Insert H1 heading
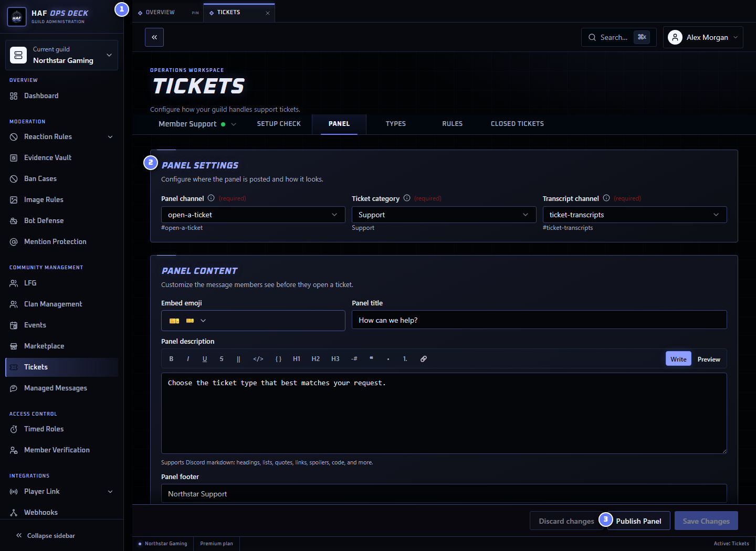Image resolution: width=756 pixels, height=551 pixels. click(297, 359)
